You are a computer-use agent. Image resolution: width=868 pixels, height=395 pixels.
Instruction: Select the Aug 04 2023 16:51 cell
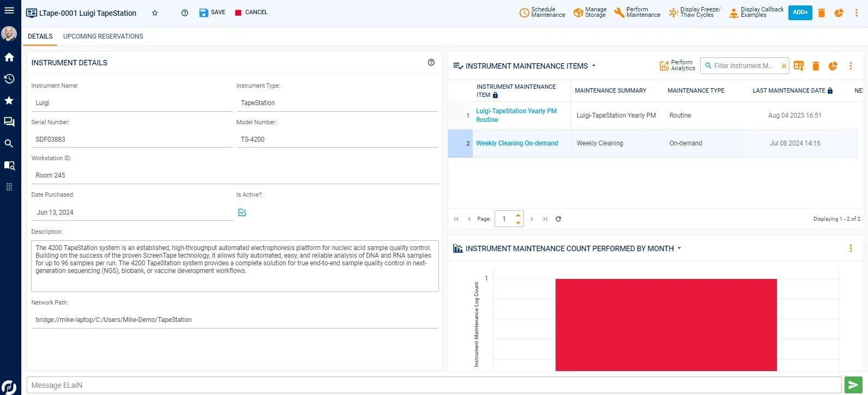tap(795, 116)
